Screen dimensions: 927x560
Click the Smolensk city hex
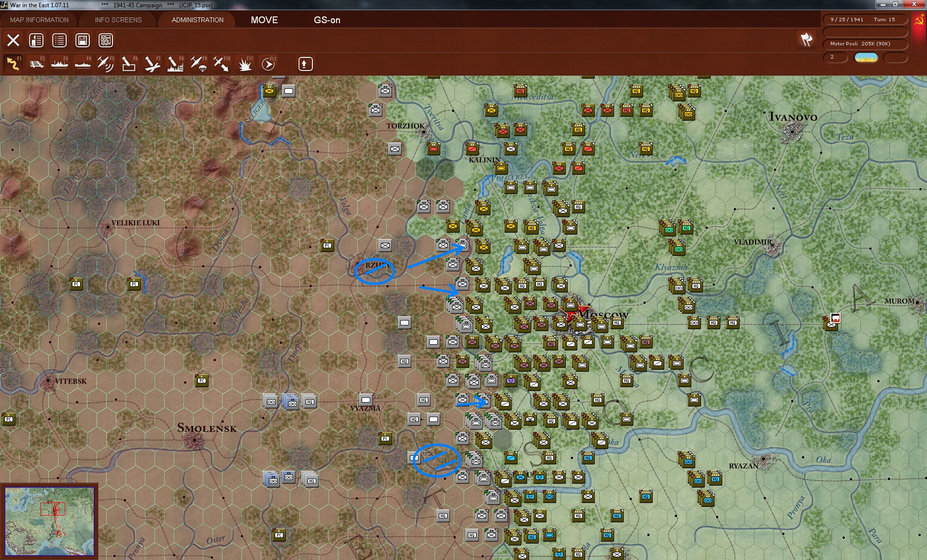[x=195, y=440]
